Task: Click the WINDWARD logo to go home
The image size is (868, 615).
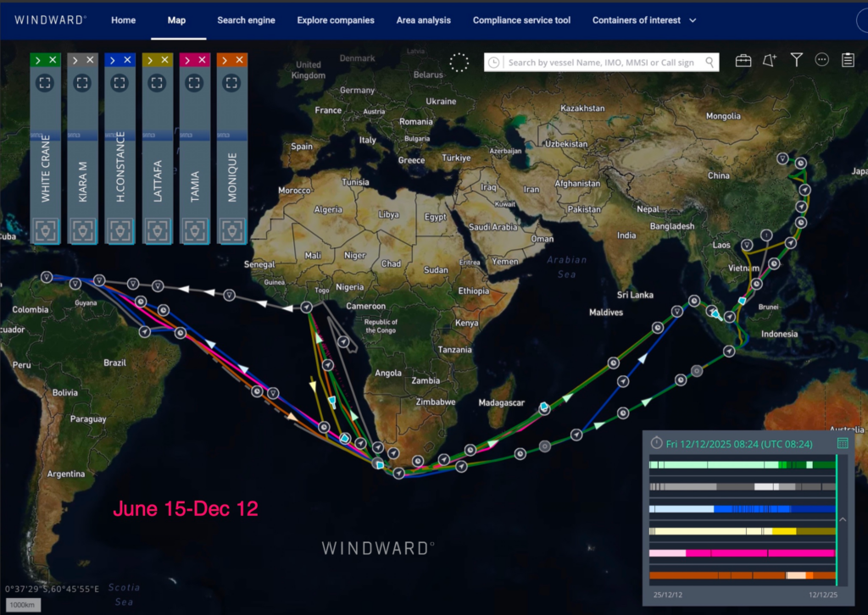Action: tap(49, 19)
